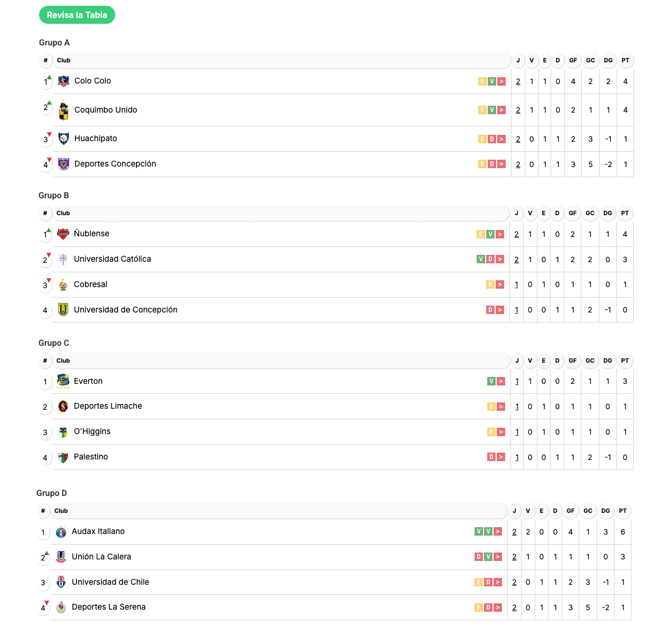Click the Coquimbo Unido club crest

63,111
